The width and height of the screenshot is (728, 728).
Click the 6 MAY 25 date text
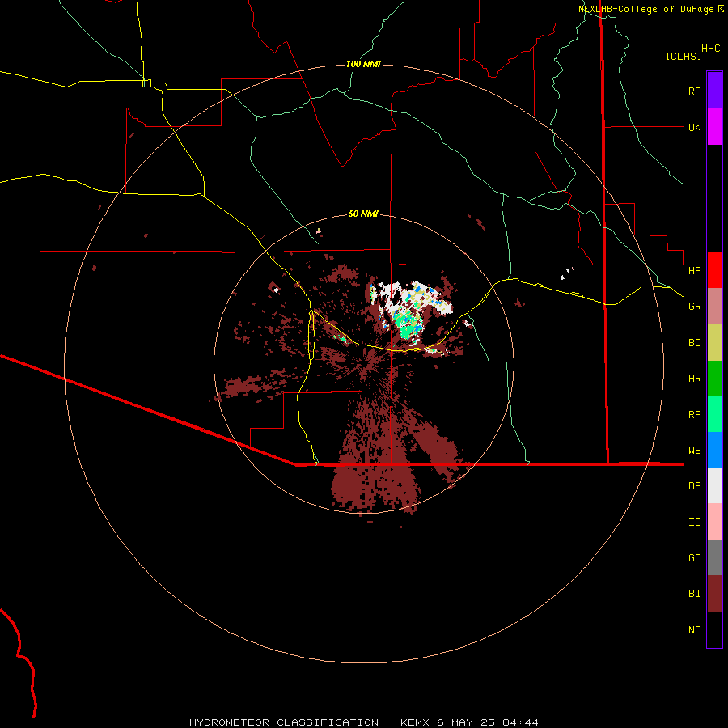pyautogui.click(x=466, y=722)
